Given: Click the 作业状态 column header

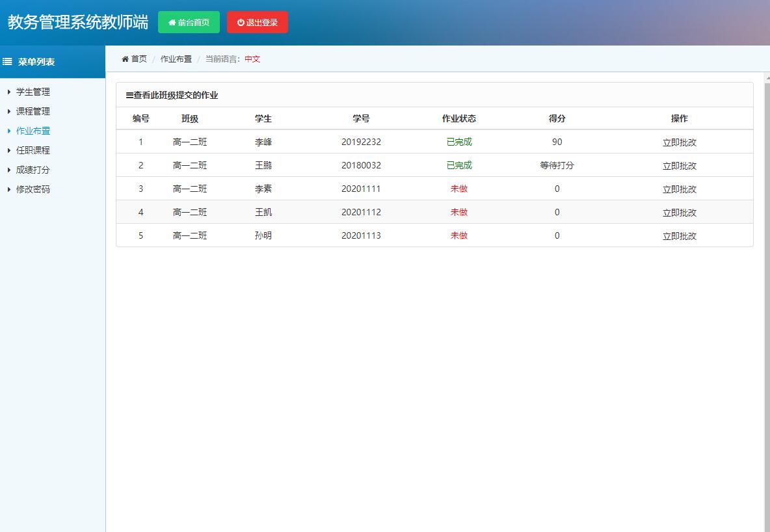Looking at the screenshot, I should click(x=459, y=118).
